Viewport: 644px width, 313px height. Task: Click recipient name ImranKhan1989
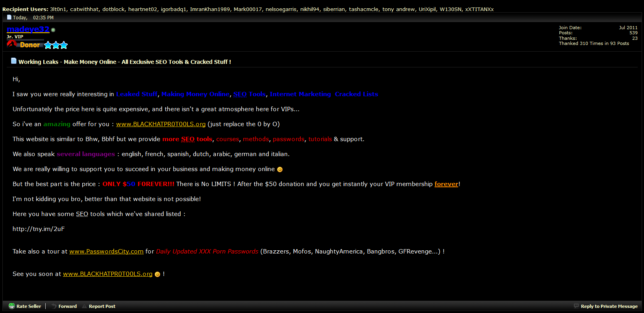(210, 9)
